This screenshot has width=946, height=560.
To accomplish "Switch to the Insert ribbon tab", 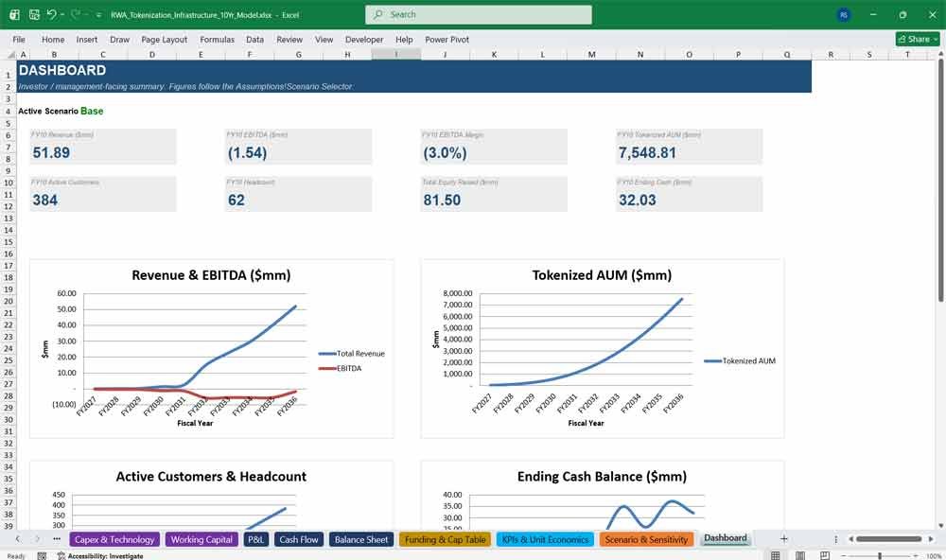I will pos(87,39).
